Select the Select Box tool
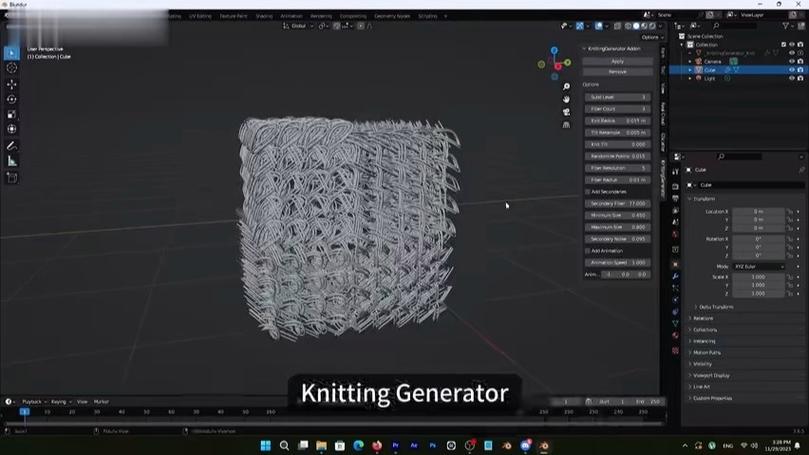 (11, 53)
